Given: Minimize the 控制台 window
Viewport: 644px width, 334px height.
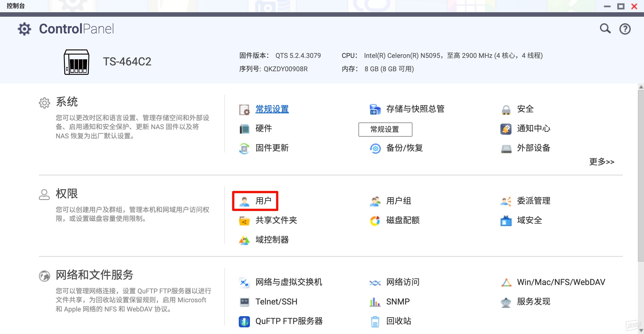Looking at the screenshot, I should tap(607, 6).
